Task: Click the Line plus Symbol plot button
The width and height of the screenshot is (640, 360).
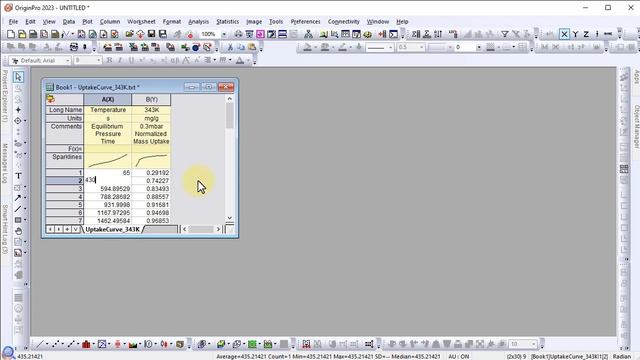Action: (x=71, y=344)
